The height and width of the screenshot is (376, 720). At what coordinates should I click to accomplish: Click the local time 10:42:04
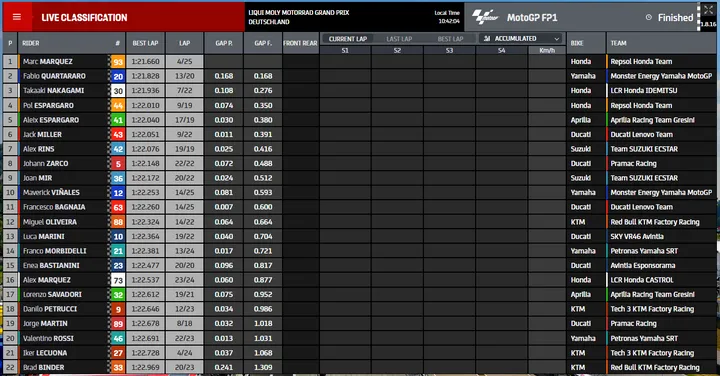(449, 21)
